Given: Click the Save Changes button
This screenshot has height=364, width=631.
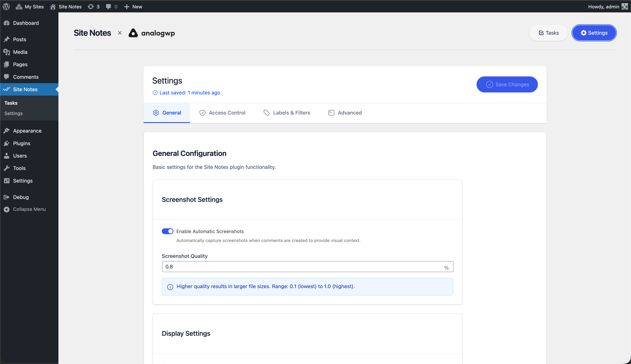Looking at the screenshot, I should [x=507, y=84].
